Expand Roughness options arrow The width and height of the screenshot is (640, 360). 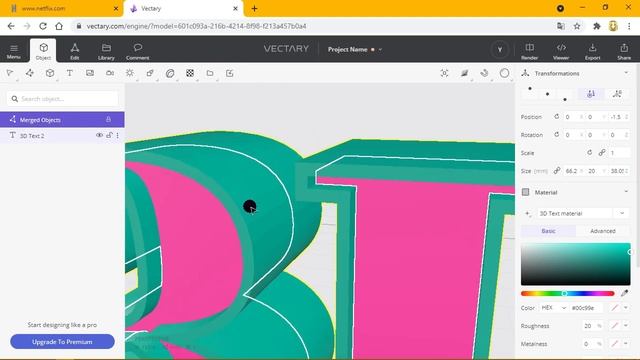pos(626,325)
